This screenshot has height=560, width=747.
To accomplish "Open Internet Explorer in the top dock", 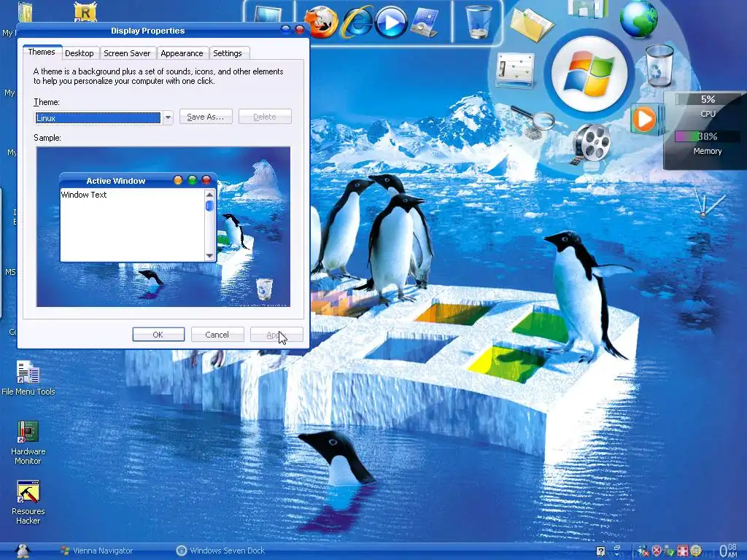I will (x=357, y=22).
